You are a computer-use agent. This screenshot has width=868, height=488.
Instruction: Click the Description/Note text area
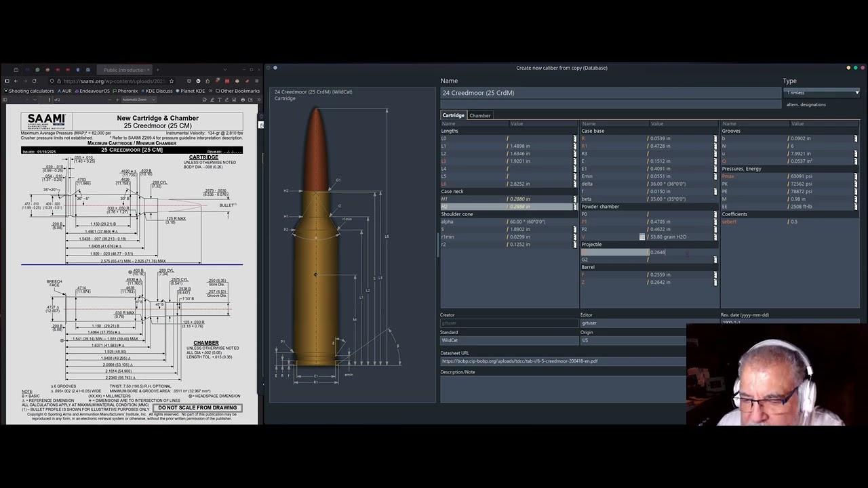click(563, 390)
